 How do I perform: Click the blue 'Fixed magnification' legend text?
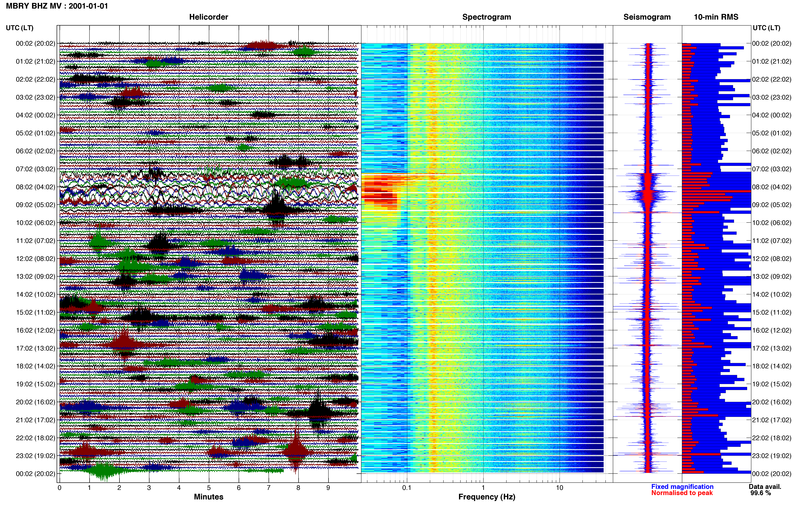682,487
